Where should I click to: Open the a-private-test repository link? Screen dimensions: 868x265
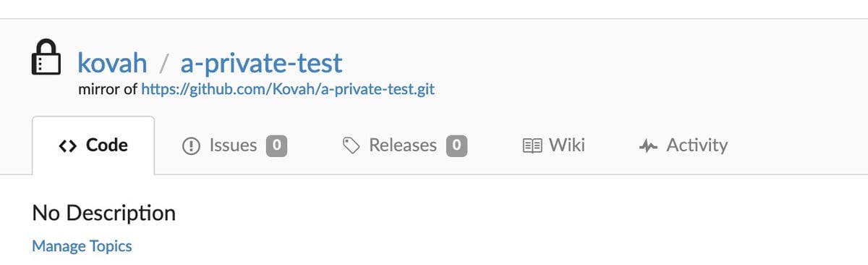coord(261,64)
